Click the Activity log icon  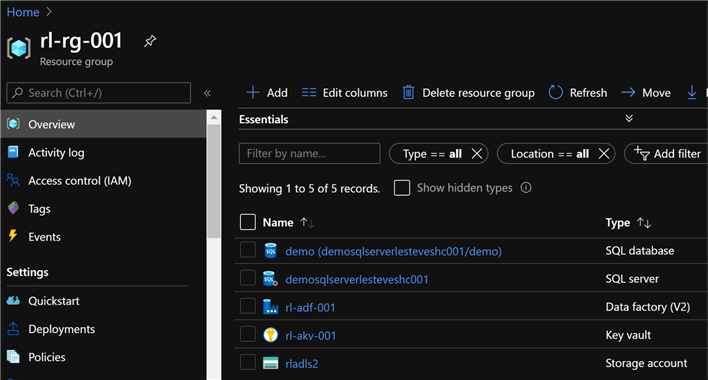tap(14, 152)
